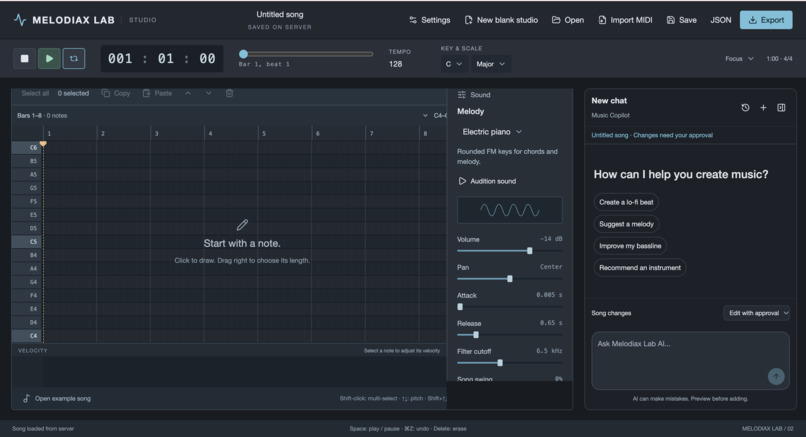The width and height of the screenshot is (806, 437).
Task: Click the Melodiax Lab waveform logo
Action: pos(20,20)
